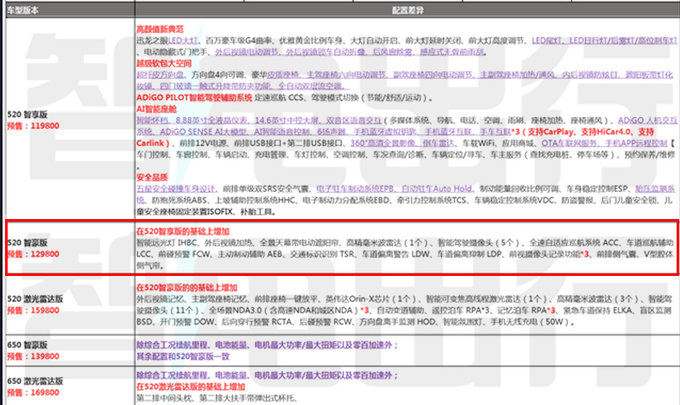
Task: Click the 650 智豪版 model name
Action: point(27,345)
